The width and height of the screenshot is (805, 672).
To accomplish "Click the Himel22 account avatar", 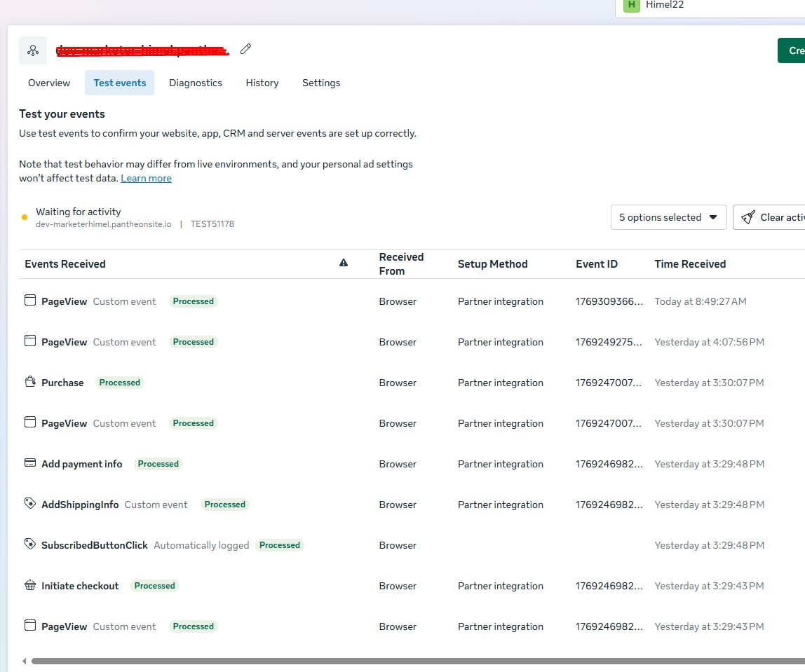I will [630, 5].
